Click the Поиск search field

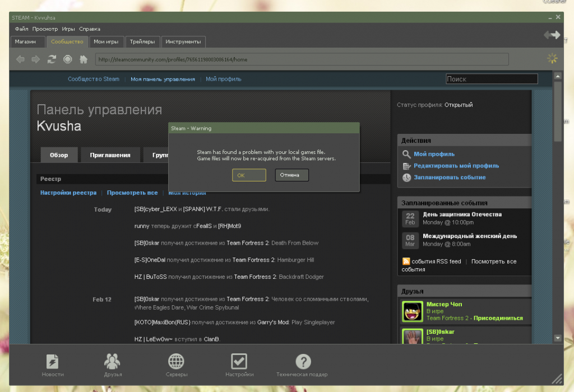pos(492,79)
